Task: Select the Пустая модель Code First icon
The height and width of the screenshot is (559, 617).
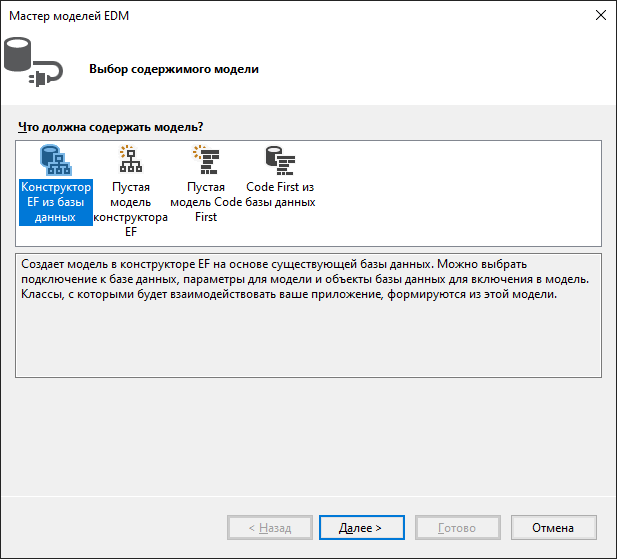Action: [206, 160]
